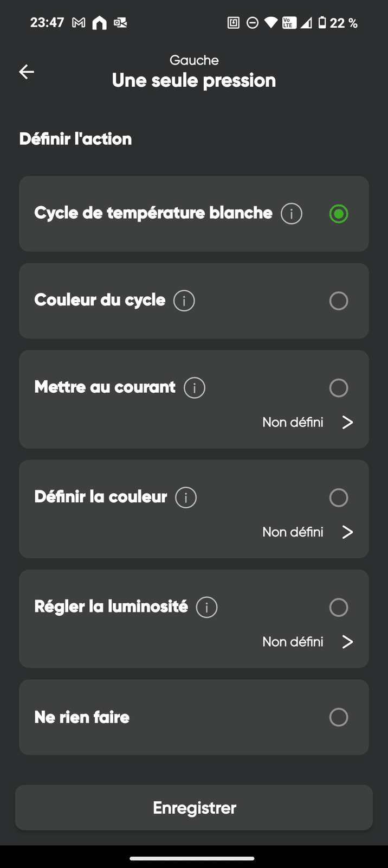Open info icon for Définir la couleur

coord(186,497)
